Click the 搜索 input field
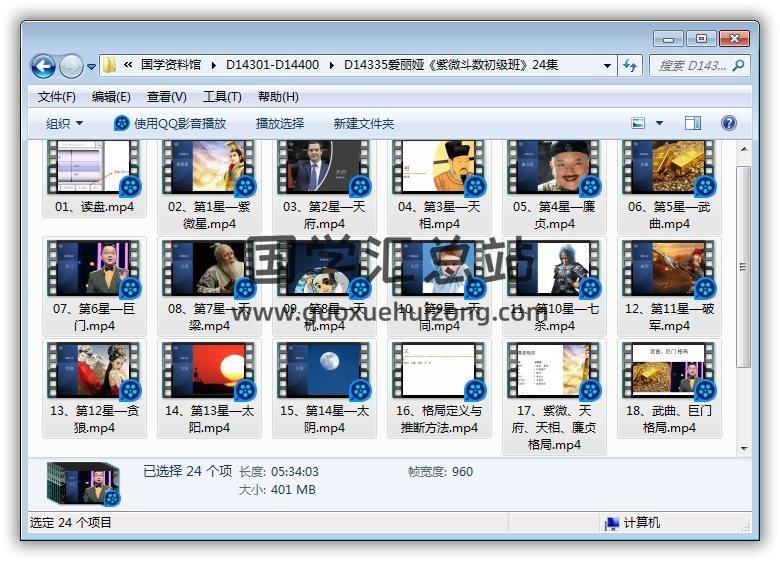Image resolution: width=780 pixels, height=561 pixels. click(692, 66)
